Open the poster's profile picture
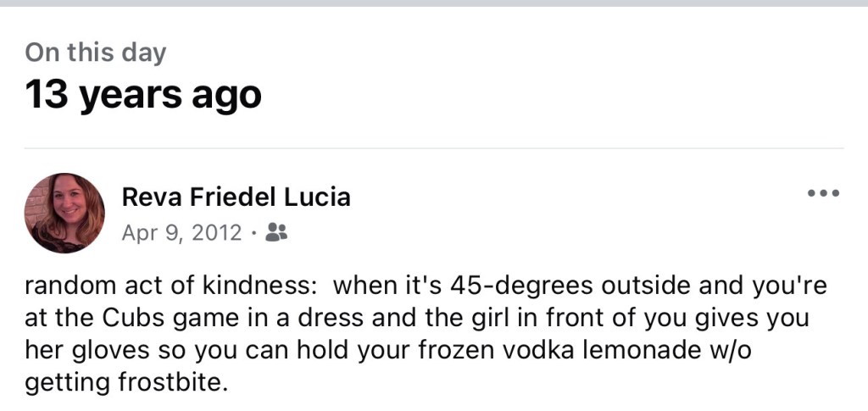The height and width of the screenshot is (411, 868). point(64,214)
